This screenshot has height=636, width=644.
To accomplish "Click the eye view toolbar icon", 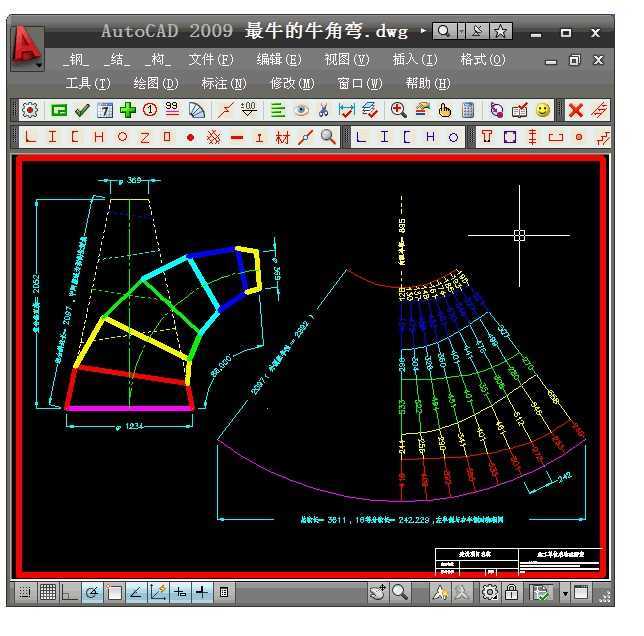I will 301,110.
